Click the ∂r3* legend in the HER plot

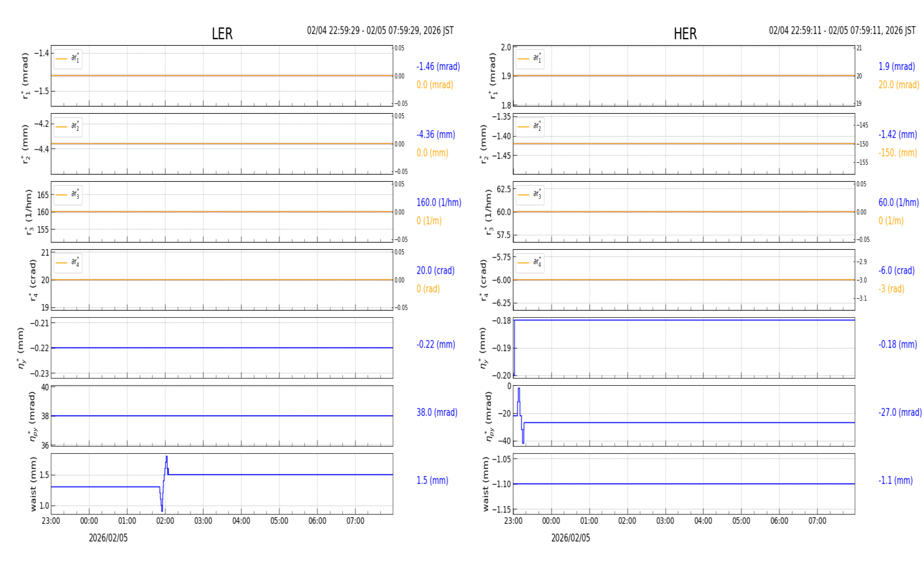[530, 195]
